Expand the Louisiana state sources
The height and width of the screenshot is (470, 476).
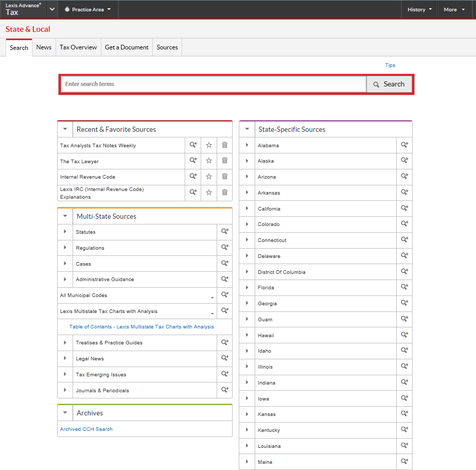click(x=247, y=446)
